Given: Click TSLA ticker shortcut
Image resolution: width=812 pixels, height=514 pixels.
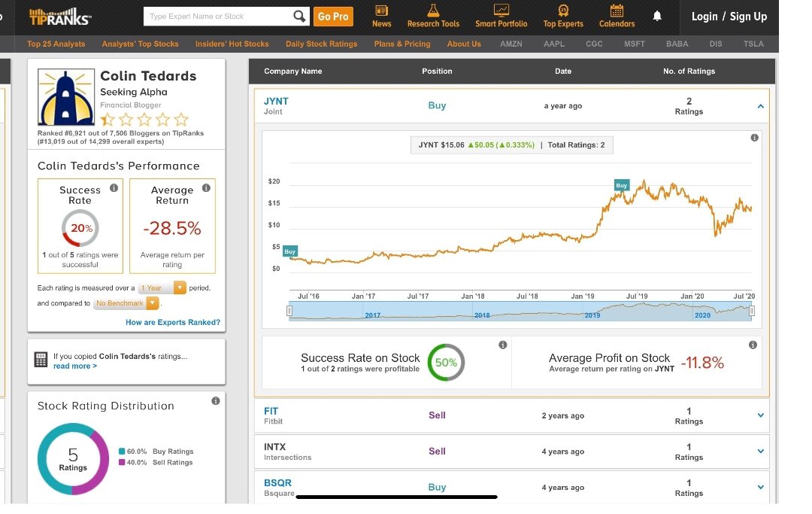Looking at the screenshot, I should tap(753, 44).
